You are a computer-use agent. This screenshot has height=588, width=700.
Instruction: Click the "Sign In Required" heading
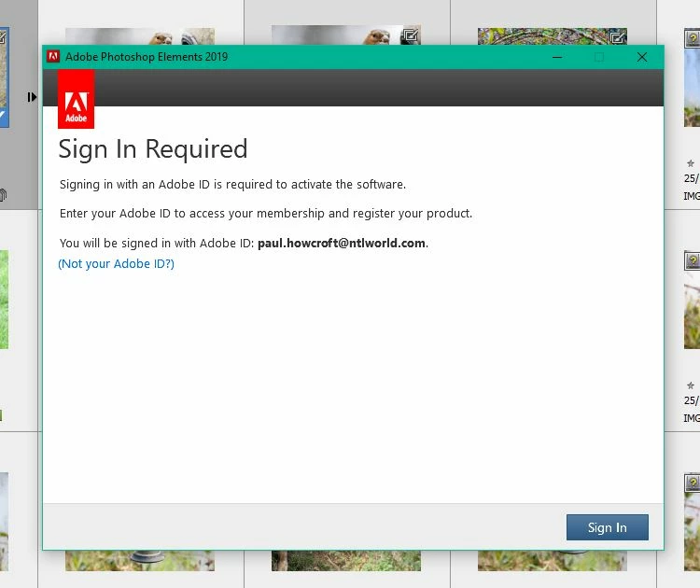[x=153, y=148]
